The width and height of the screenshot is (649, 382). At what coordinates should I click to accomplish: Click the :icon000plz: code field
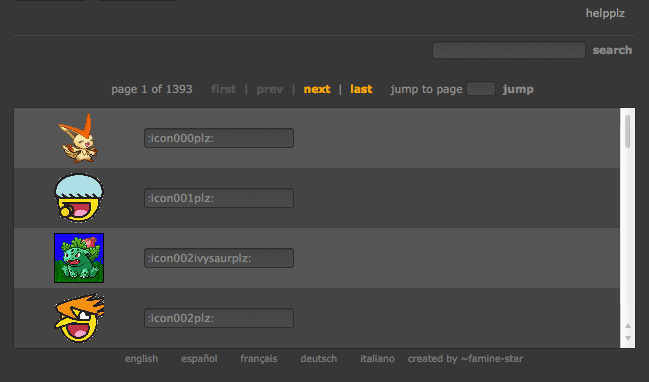pyautogui.click(x=219, y=138)
